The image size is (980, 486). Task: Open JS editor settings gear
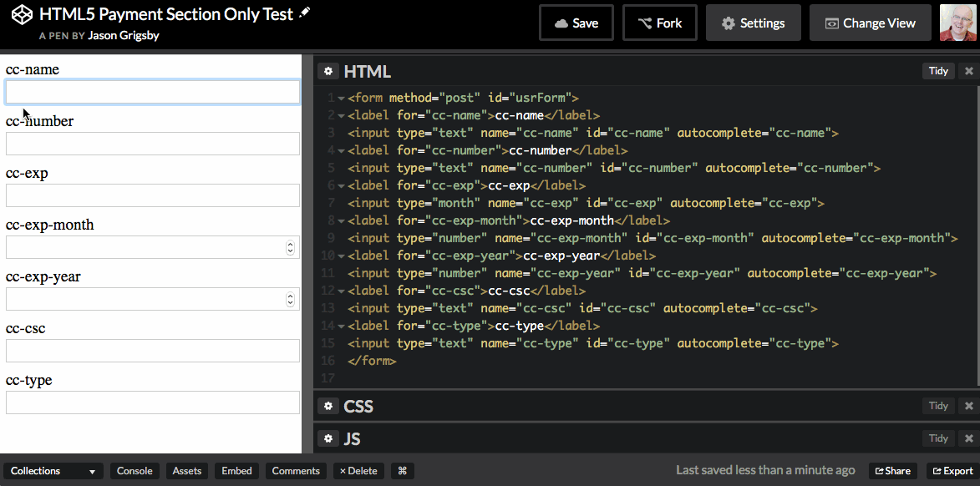coord(328,438)
